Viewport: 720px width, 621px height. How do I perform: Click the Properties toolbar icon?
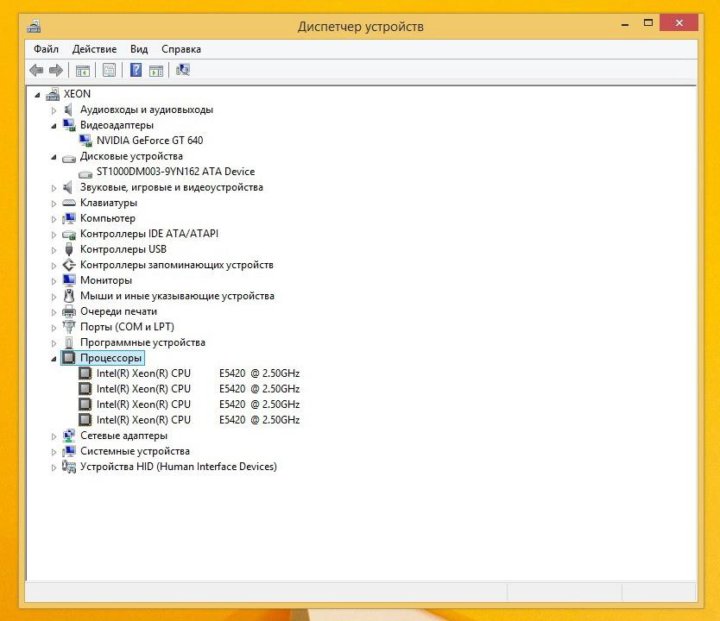click(x=109, y=70)
